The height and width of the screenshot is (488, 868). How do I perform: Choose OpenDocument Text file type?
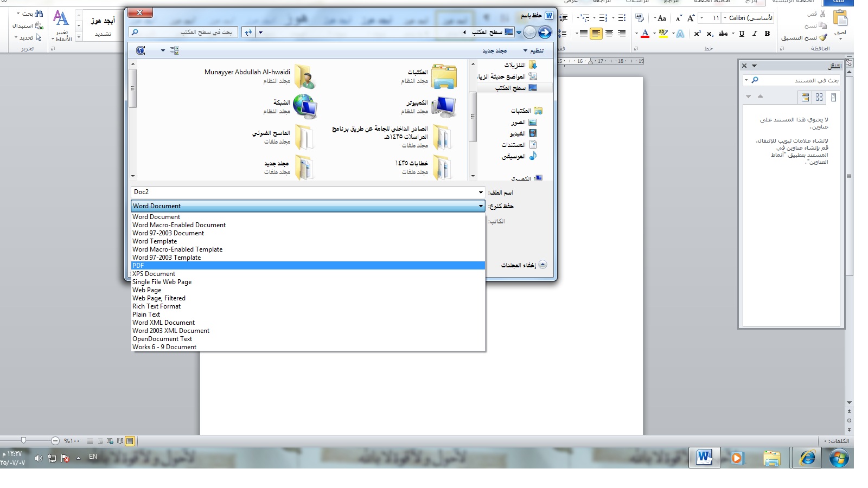308,339
